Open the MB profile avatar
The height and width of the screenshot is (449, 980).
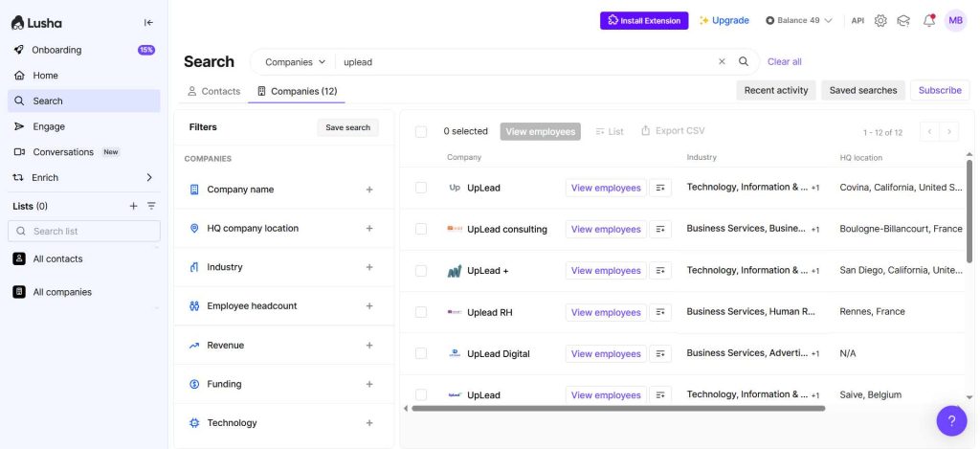(955, 21)
